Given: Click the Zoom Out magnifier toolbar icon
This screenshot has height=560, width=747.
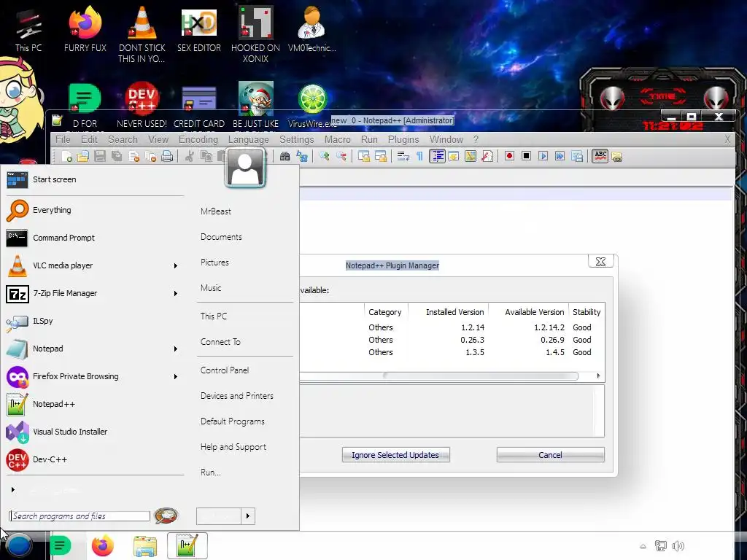Looking at the screenshot, I should pos(341,156).
